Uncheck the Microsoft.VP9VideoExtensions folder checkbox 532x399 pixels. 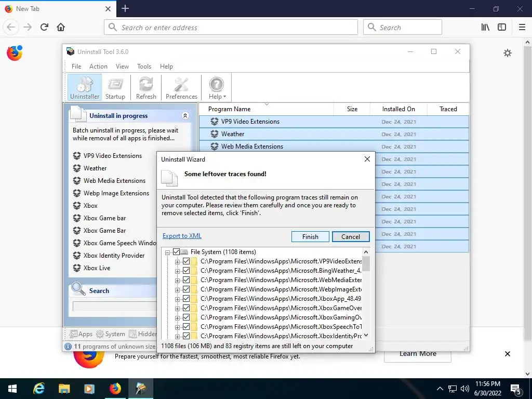pos(187,261)
